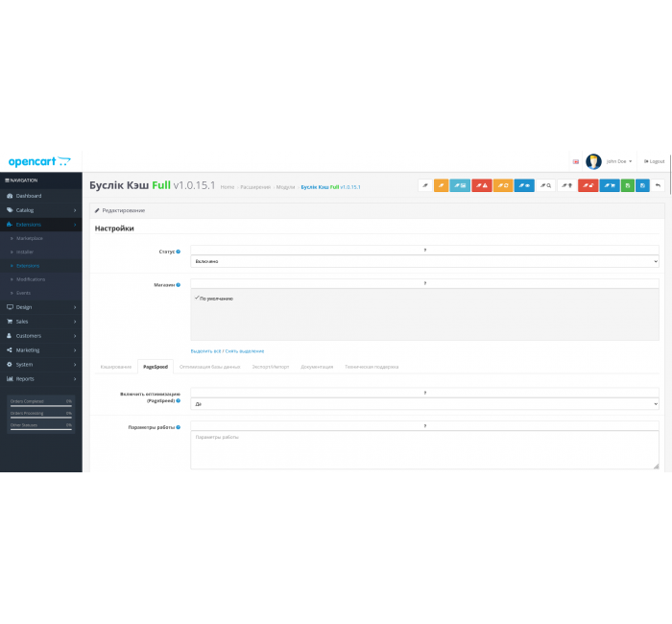
Task: Expand the Design menu in sidebar
Action: [x=41, y=307]
